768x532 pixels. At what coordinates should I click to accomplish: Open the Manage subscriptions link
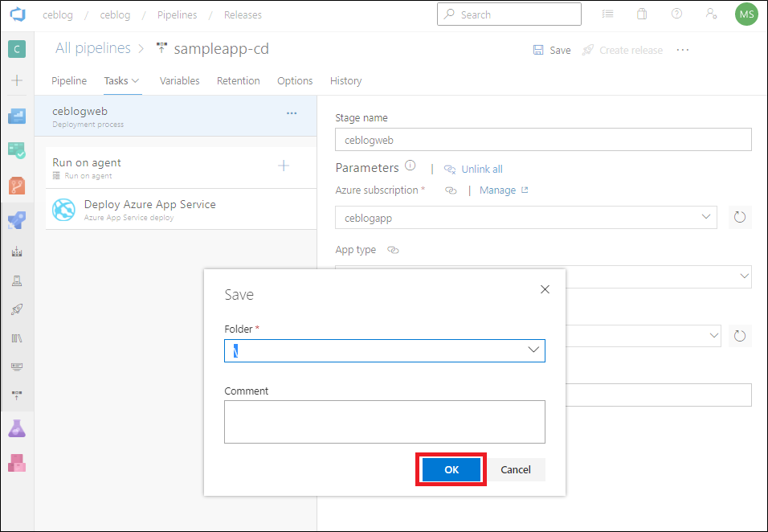(x=504, y=190)
